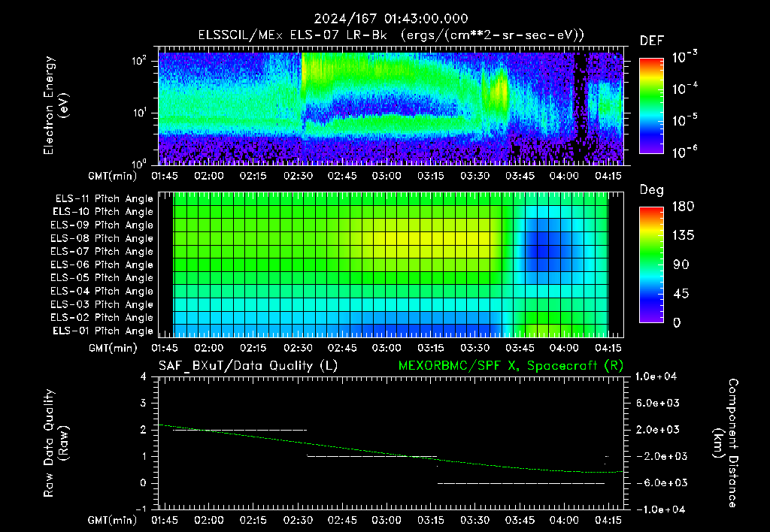Screen dimensions: 770x532
Task: Click the ELS-10 Pitch Angle row label
Action: pos(103,212)
